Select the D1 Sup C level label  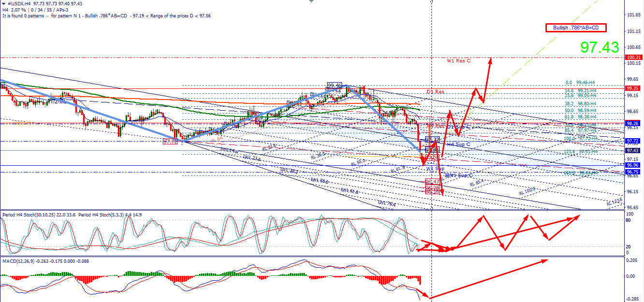tap(459, 127)
